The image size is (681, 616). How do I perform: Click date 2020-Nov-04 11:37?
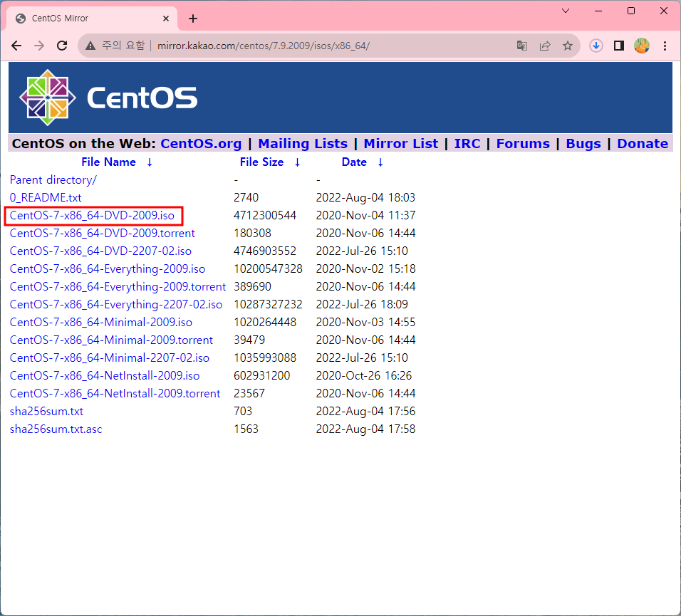click(x=365, y=215)
